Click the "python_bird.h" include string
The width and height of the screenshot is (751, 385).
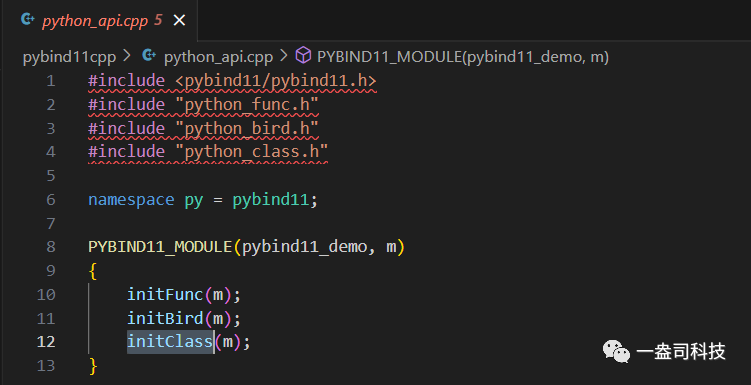click(247, 128)
